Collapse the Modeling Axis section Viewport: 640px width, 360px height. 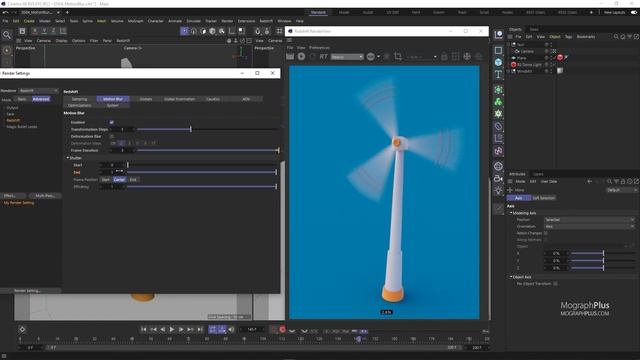[x=511, y=213]
